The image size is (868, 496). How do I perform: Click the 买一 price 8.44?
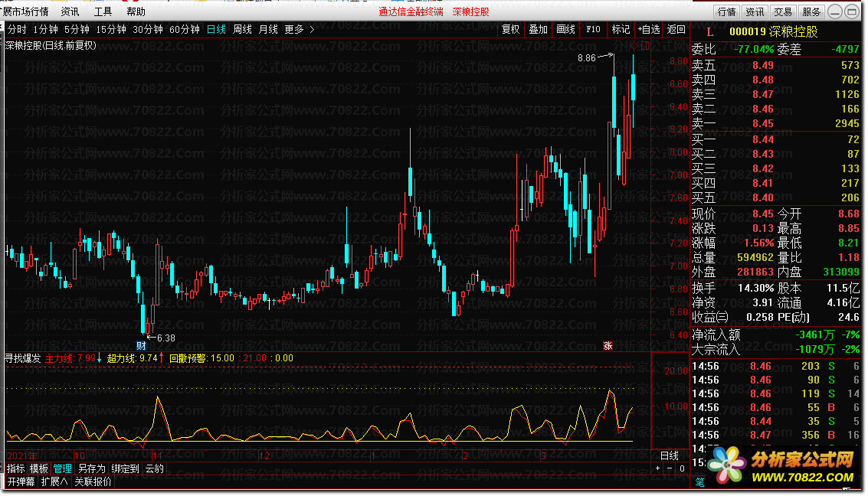click(x=763, y=139)
